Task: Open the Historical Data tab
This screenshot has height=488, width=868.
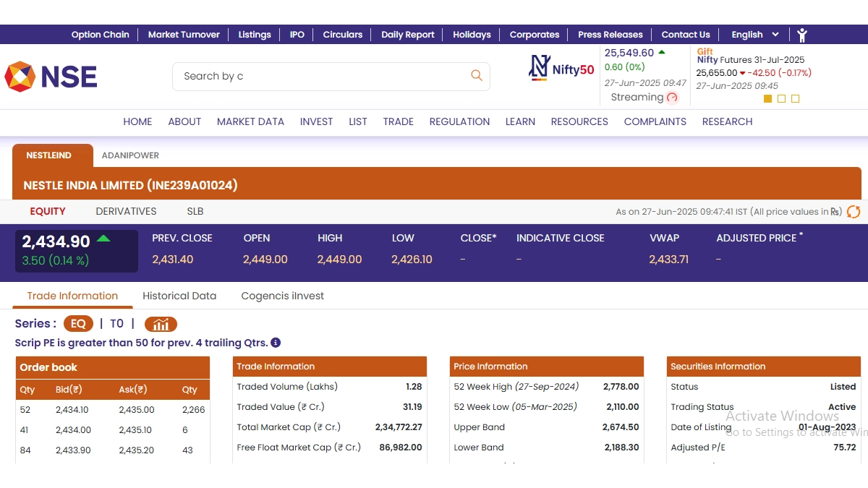Action: click(x=179, y=296)
